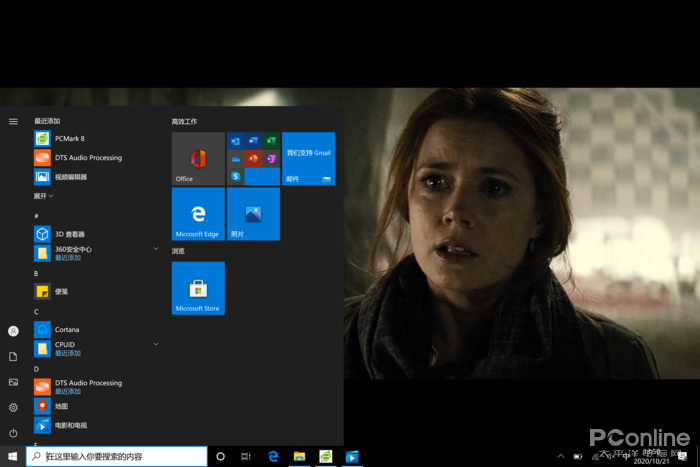Screen dimensions: 700x467
Task: Open the Documents sidebar shortcut
Action: coord(13,357)
